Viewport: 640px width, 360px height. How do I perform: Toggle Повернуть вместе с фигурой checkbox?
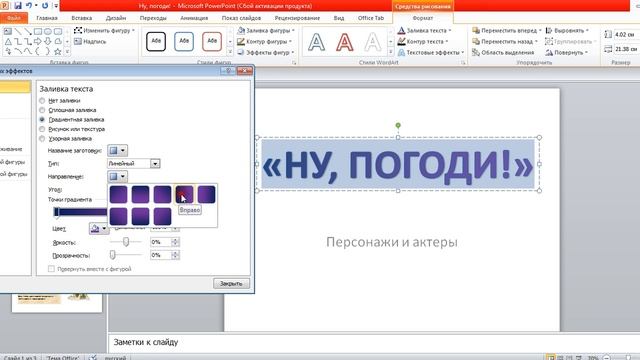pos(51,269)
